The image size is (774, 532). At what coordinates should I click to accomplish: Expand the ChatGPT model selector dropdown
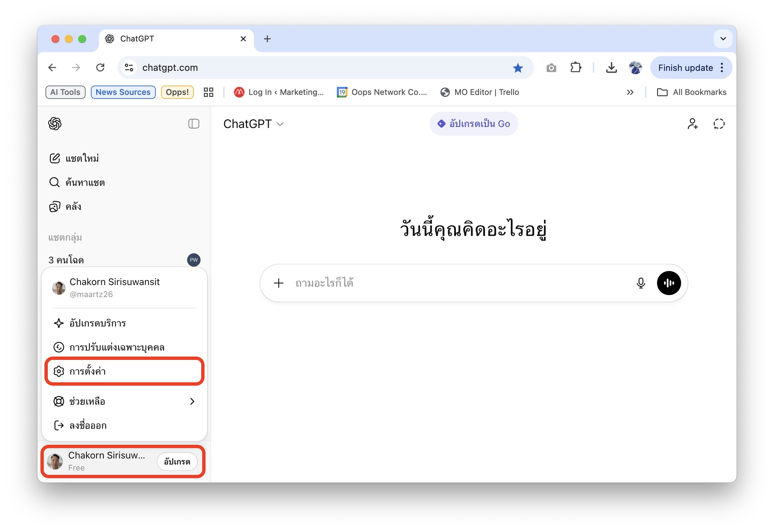click(253, 124)
